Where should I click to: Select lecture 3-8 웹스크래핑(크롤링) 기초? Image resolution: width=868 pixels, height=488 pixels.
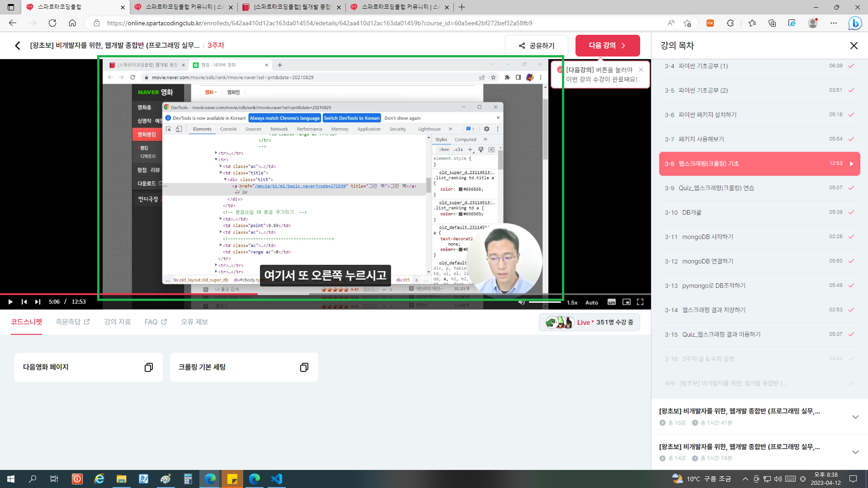759,164
